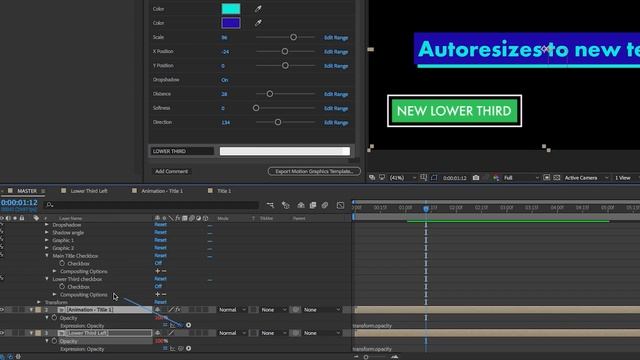The height and width of the screenshot is (360, 640).
Task: Toggle draft 3D icon in timeline
Action: point(285,205)
